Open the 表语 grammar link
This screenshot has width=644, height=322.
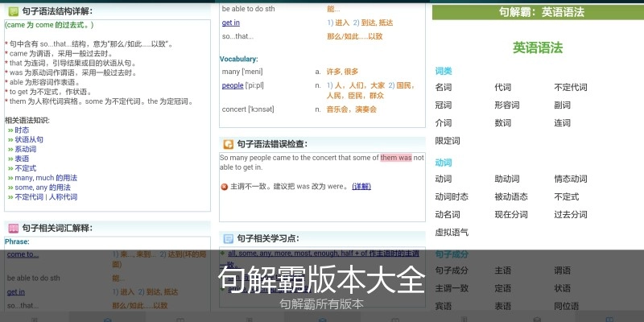click(22, 159)
